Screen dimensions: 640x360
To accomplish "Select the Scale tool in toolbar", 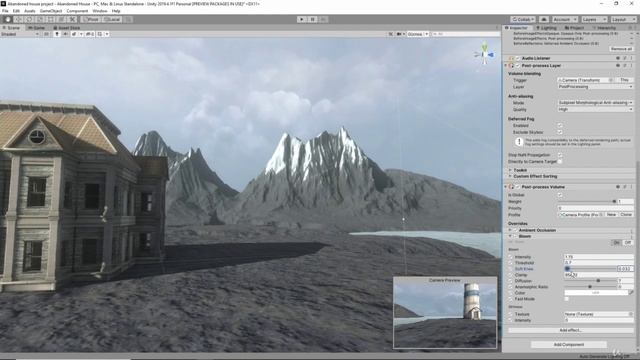I will point(40,19).
